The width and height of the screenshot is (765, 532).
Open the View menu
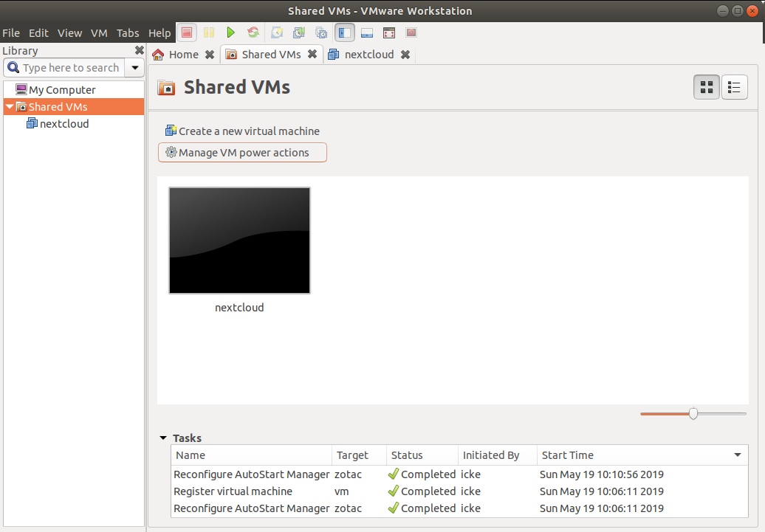tap(69, 32)
